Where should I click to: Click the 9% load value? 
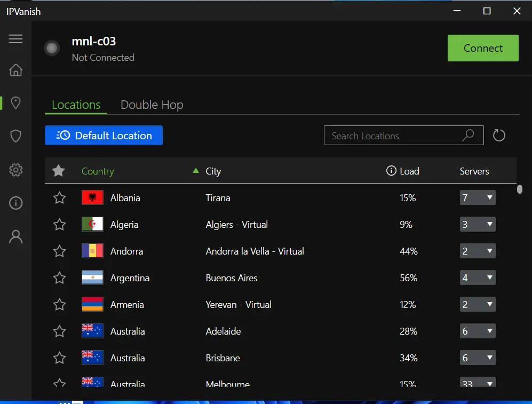point(406,225)
